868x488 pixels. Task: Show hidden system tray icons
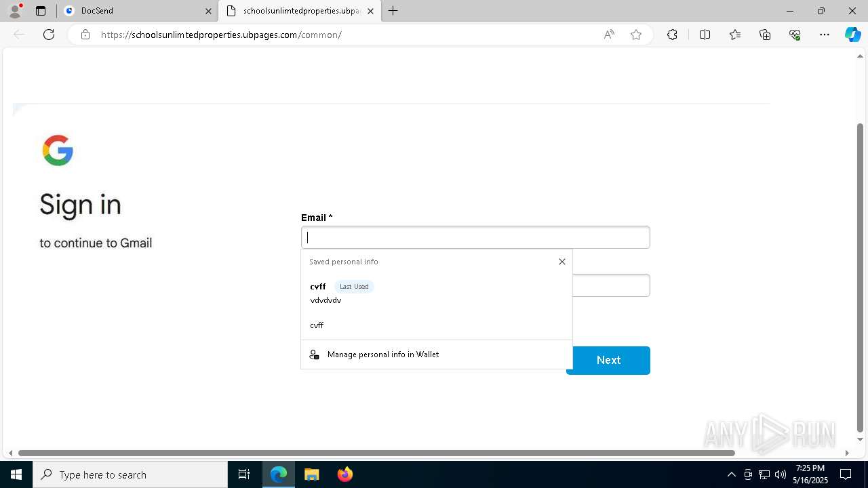coord(731,474)
